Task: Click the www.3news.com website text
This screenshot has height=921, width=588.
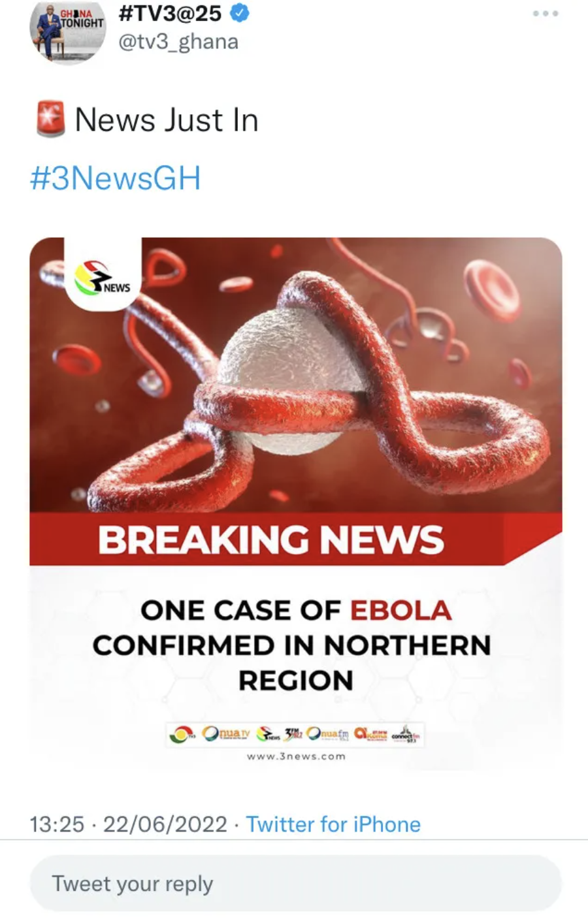Action: click(x=296, y=756)
